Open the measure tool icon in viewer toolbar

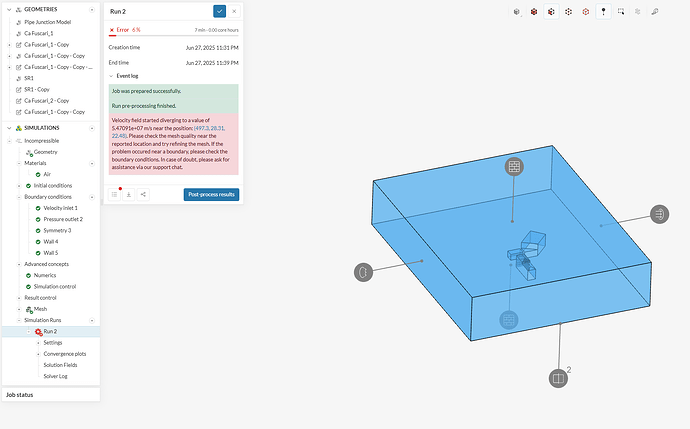click(x=655, y=12)
